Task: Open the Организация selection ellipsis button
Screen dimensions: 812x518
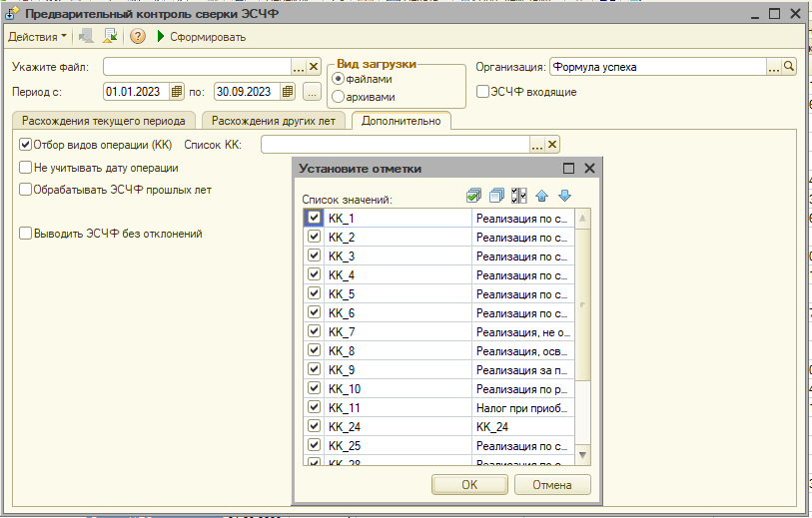Action: coord(773,67)
